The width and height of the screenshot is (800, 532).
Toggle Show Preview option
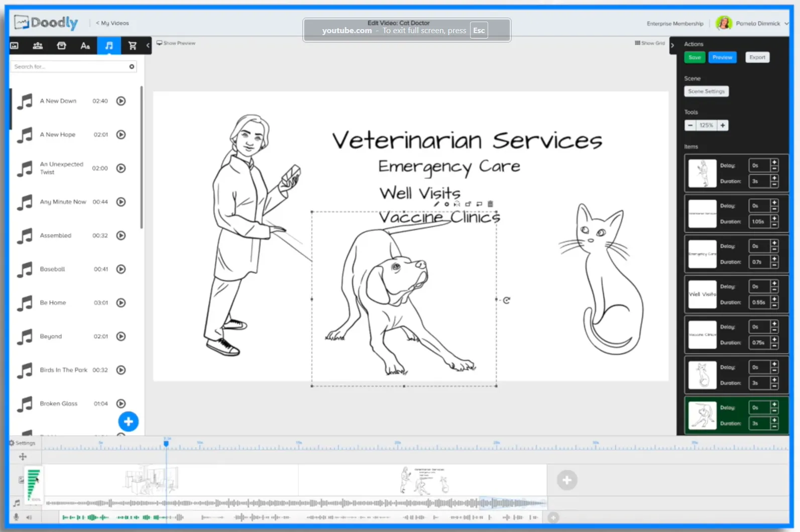[x=176, y=43]
